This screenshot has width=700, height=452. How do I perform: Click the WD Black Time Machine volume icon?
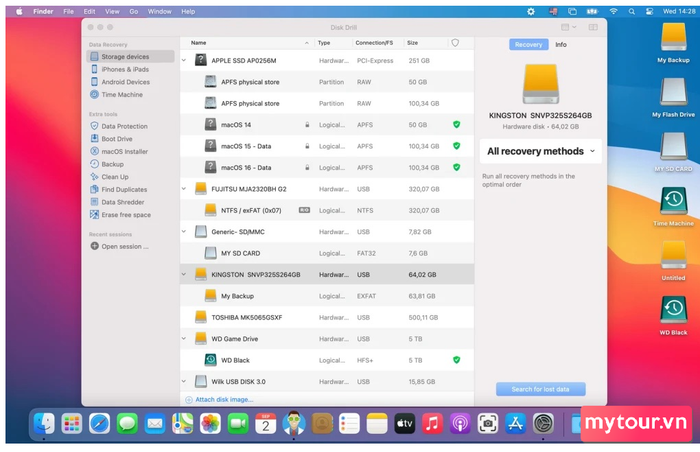click(210, 360)
